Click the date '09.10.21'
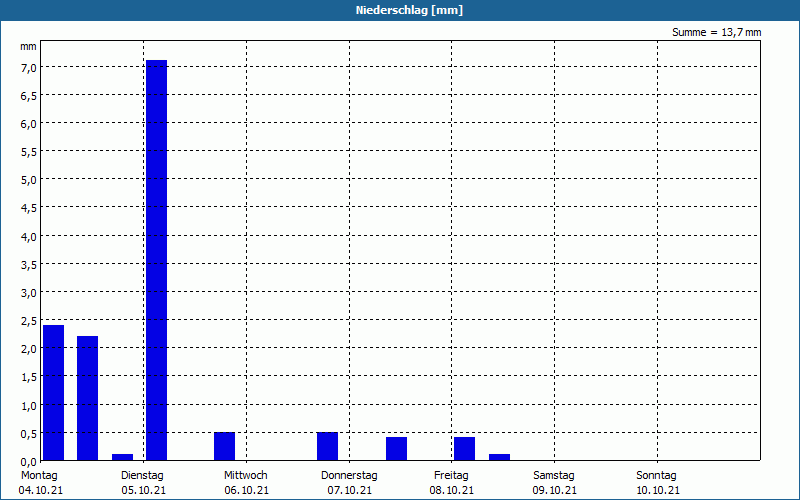The image size is (800, 500). tap(555, 490)
